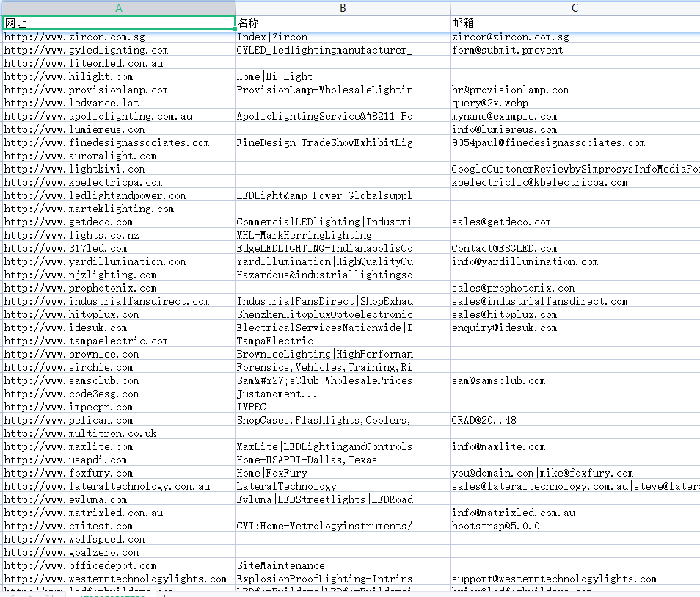Screen dimensions: 700x597
Task: Click the form@submit.prevent email cell
Action: (x=575, y=50)
